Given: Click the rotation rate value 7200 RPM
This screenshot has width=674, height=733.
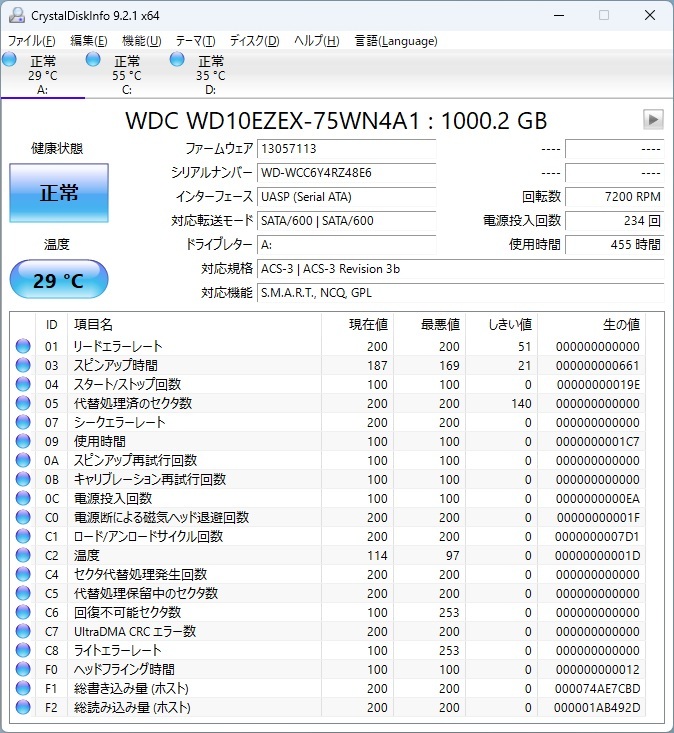Looking at the screenshot, I should [x=615, y=197].
